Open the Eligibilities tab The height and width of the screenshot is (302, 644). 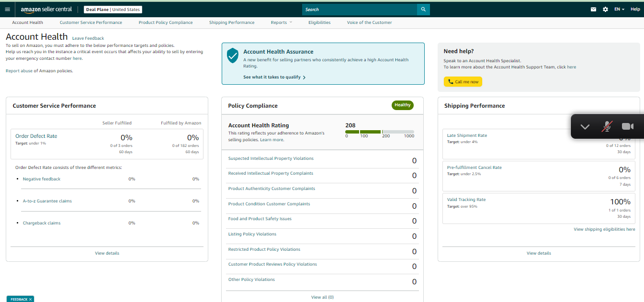point(319,22)
